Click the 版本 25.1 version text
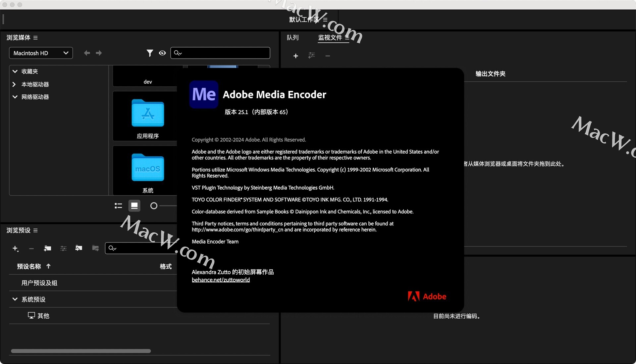This screenshot has width=636, height=364. click(256, 112)
